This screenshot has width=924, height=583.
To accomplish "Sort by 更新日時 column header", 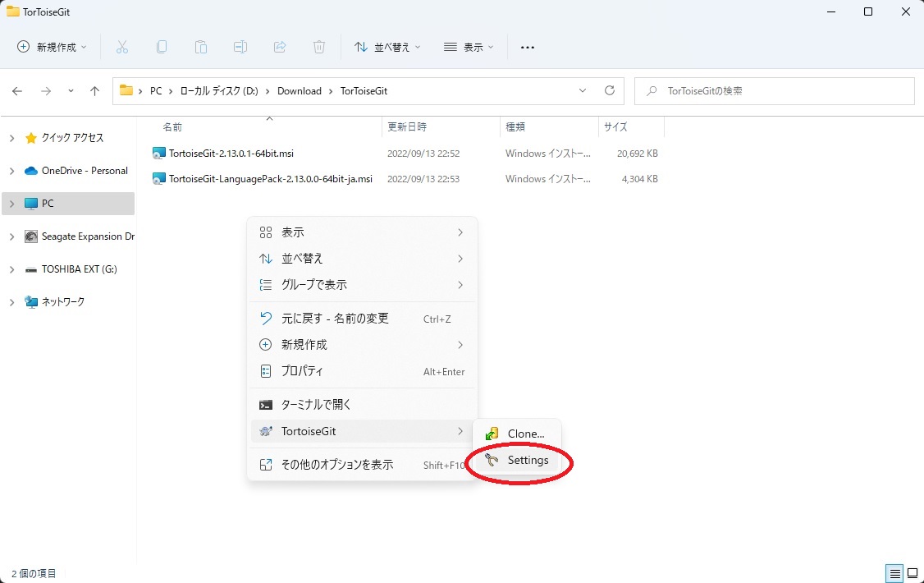I will point(406,126).
